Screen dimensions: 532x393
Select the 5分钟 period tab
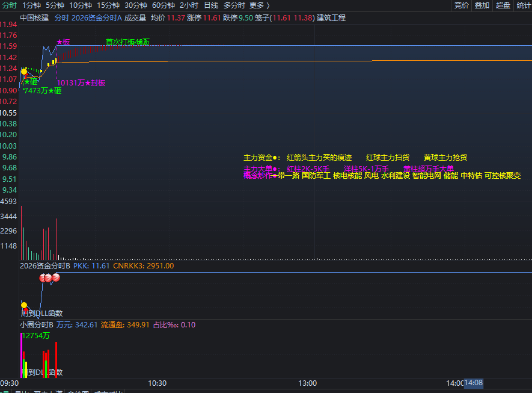click(x=55, y=5)
